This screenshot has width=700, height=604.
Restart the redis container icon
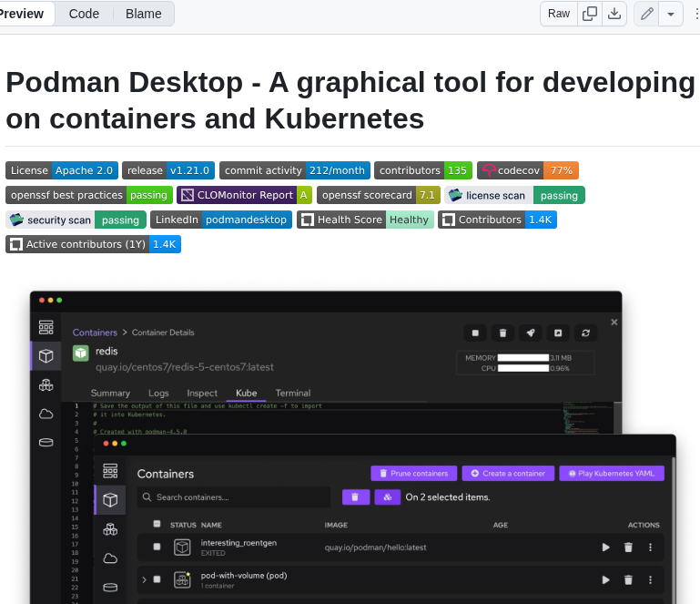click(x=585, y=333)
